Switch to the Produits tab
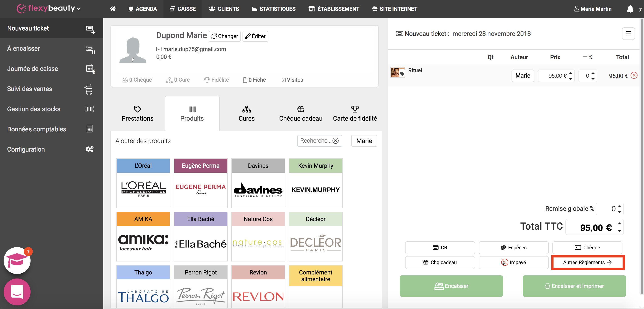This screenshot has width=644, height=309. [192, 113]
